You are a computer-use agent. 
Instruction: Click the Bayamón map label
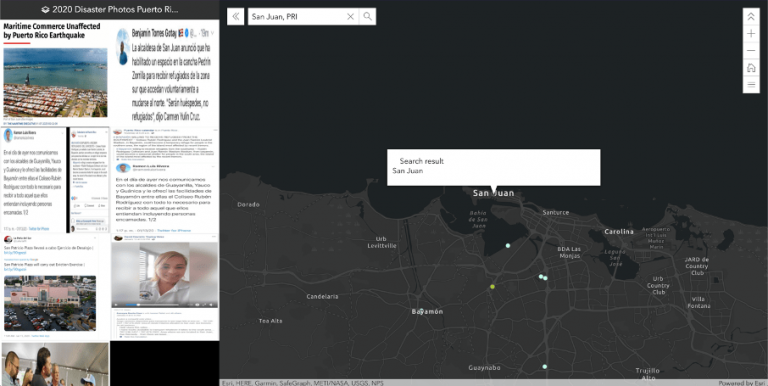click(x=427, y=312)
